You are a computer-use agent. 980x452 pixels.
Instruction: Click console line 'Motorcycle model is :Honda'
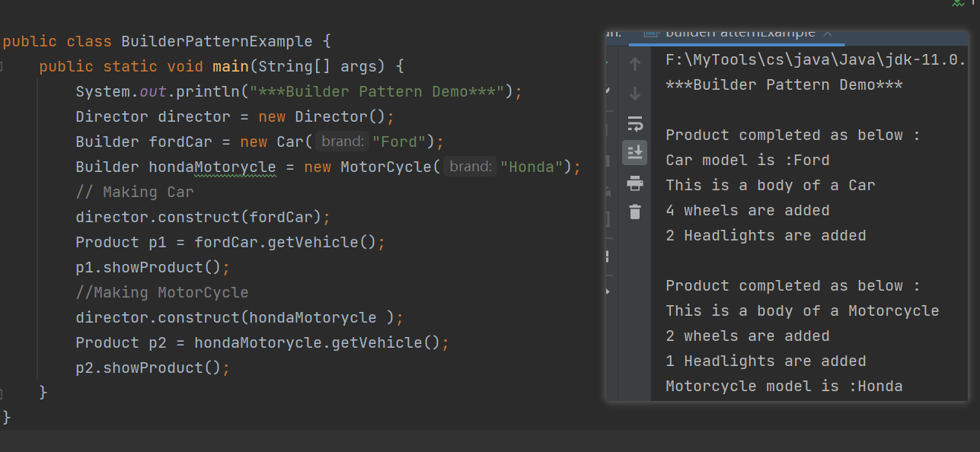click(x=784, y=386)
